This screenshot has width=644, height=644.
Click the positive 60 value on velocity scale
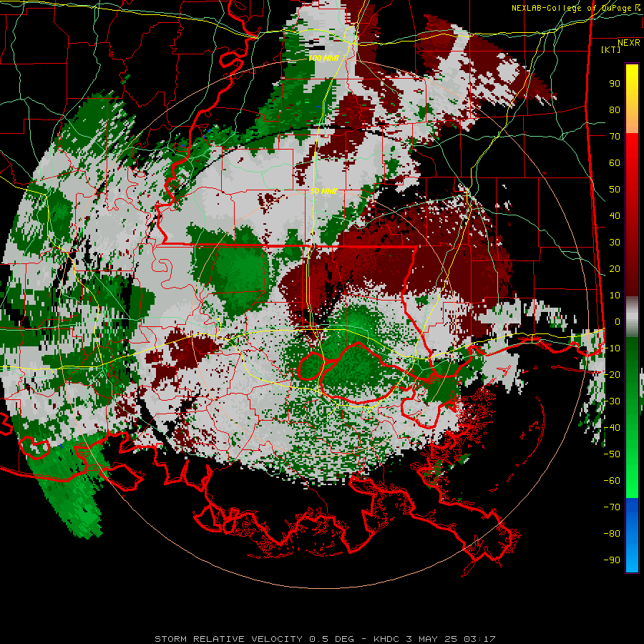point(615,163)
